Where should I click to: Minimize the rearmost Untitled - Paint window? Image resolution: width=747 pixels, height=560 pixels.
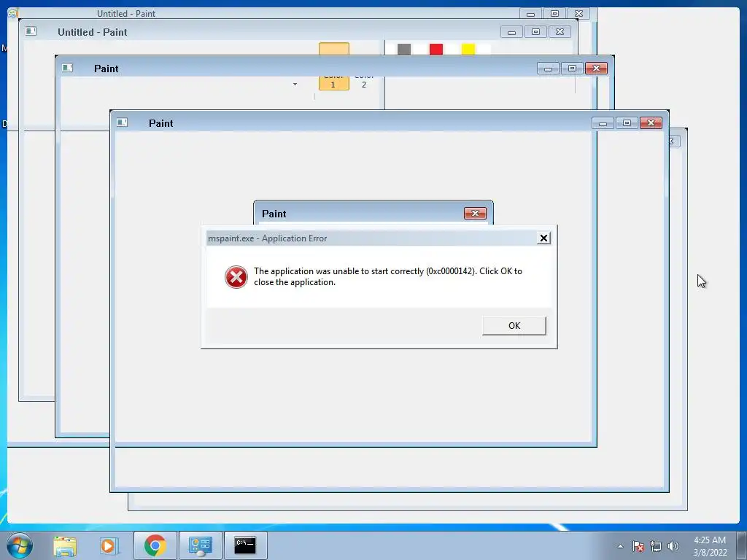(531, 13)
